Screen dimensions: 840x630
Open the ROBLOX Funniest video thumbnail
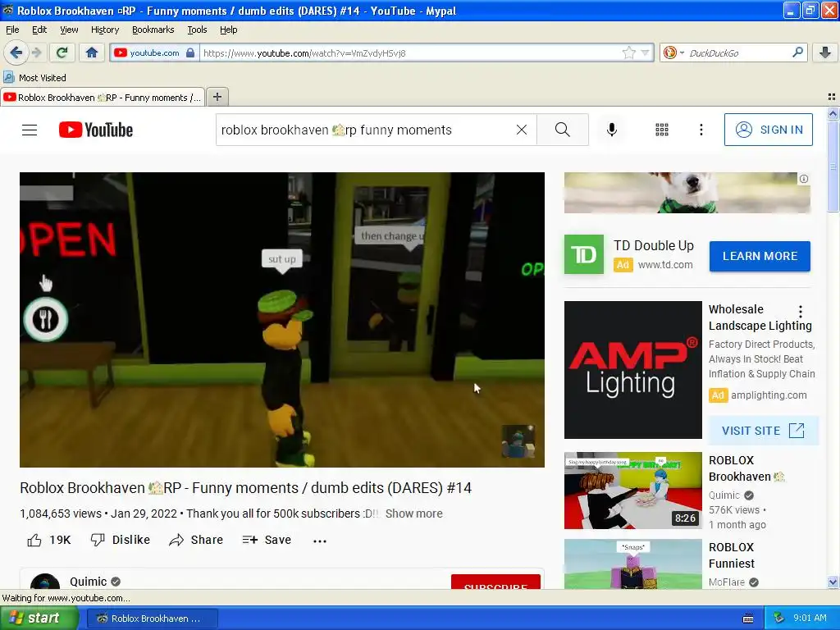[632, 564]
